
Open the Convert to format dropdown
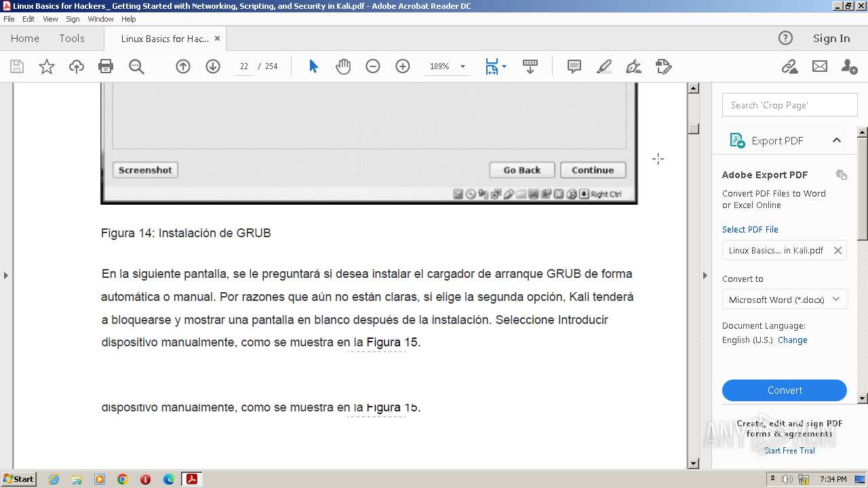[x=785, y=300]
